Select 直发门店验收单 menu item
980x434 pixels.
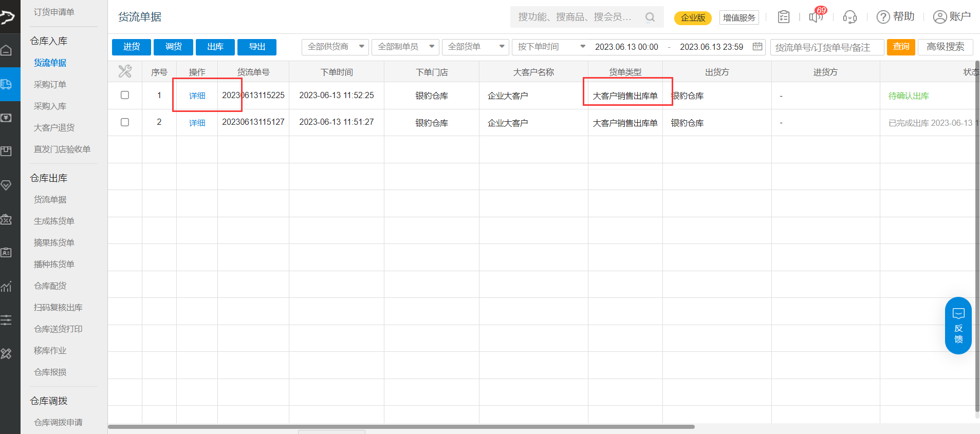click(62, 149)
